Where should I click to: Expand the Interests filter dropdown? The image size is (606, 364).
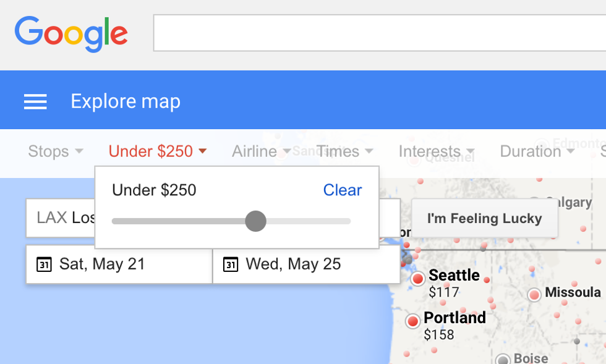coord(436,151)
